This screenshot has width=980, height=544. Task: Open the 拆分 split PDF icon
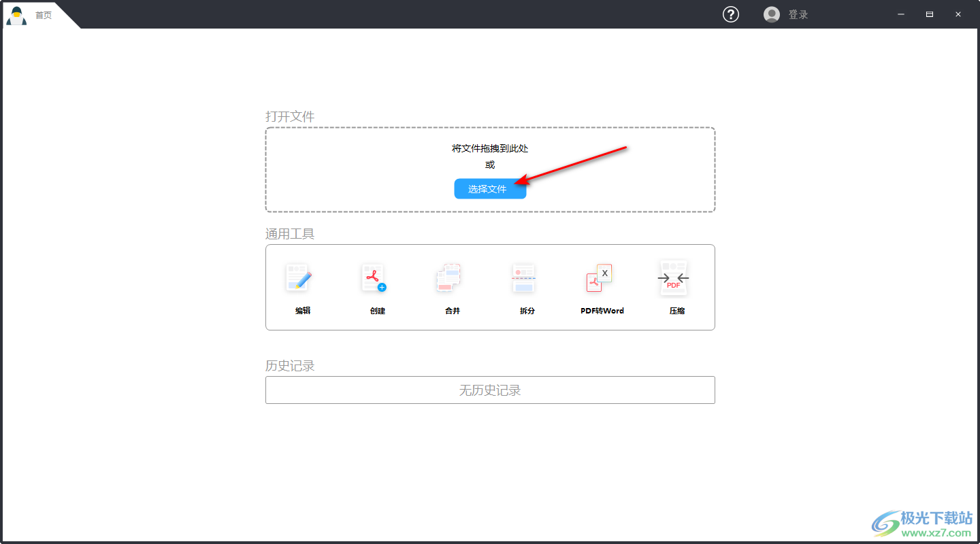pos(524,278)
